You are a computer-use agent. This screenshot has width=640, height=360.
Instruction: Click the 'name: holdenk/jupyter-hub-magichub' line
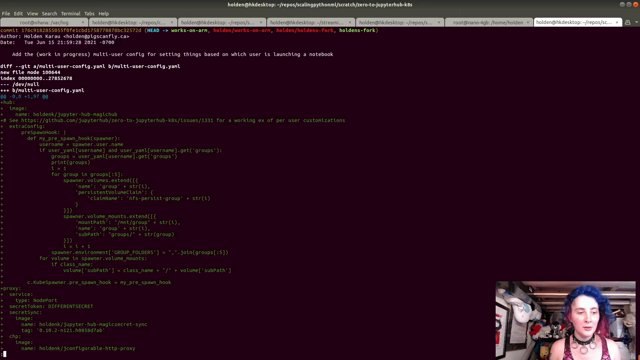pos(66,114)
